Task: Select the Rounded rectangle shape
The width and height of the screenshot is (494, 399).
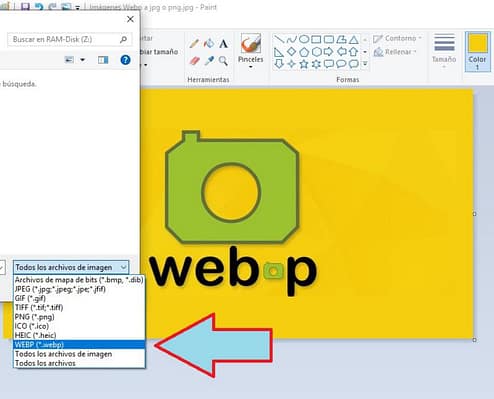Action: pos(329,40)
